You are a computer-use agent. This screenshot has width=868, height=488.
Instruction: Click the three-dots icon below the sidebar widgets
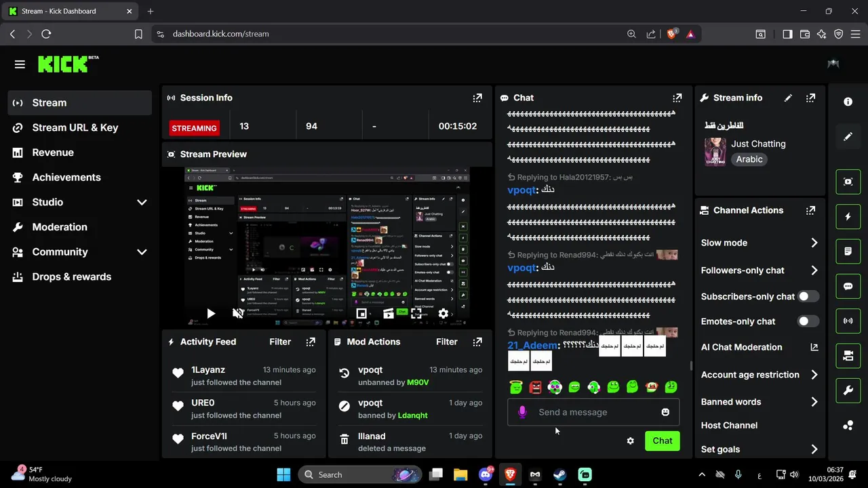point(848,425)
